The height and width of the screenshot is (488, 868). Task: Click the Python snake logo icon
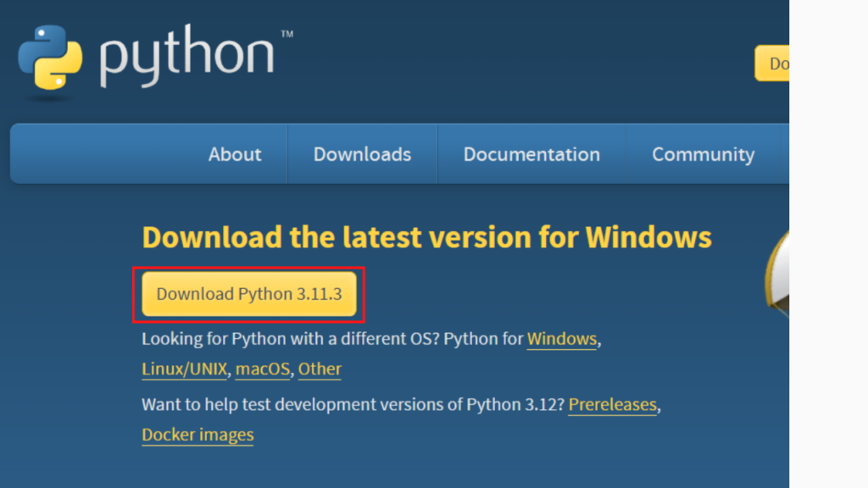(50, 57)
